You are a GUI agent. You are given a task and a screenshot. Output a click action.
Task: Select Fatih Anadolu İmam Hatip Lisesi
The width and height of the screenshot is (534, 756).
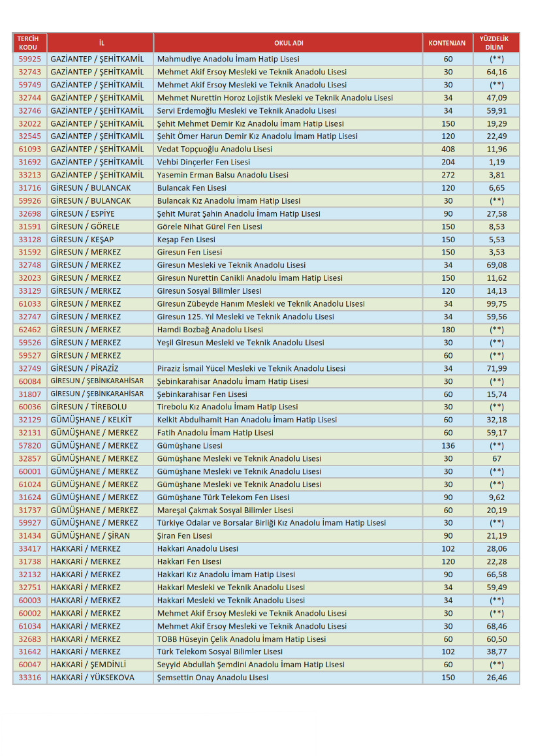215,433
